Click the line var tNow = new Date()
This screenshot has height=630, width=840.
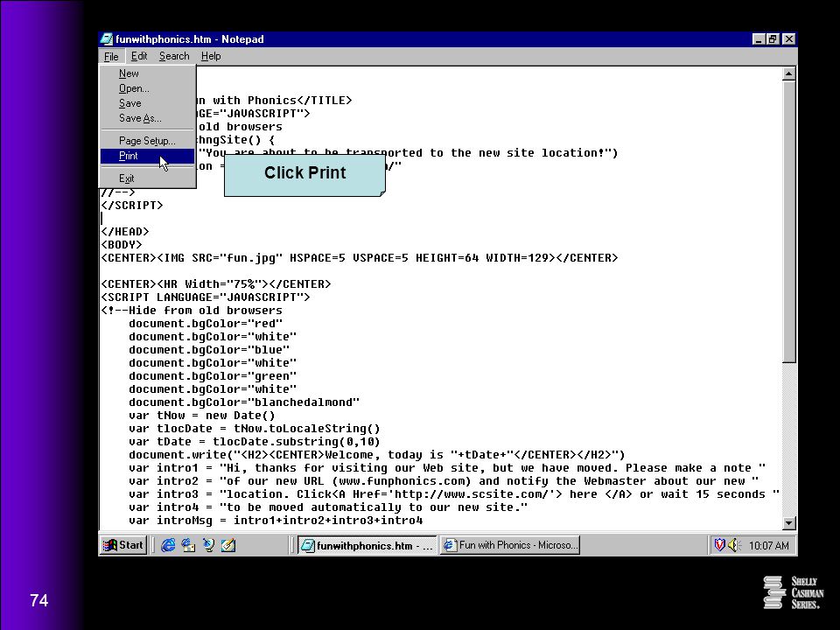coord(202,416)
